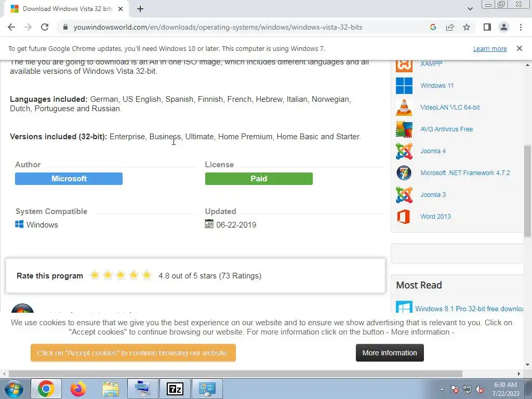Click the Chrome taskbar icon
532x399 pixels.
[x=46, y=389]
